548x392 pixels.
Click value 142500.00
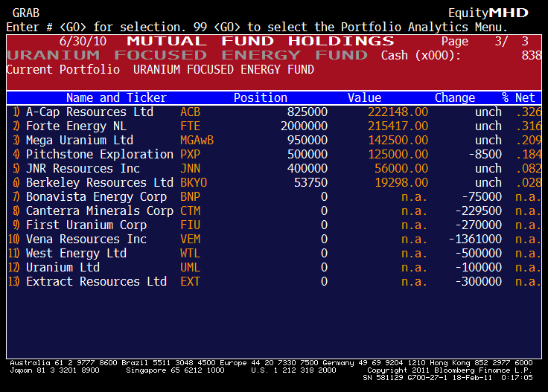coord(398,141)
